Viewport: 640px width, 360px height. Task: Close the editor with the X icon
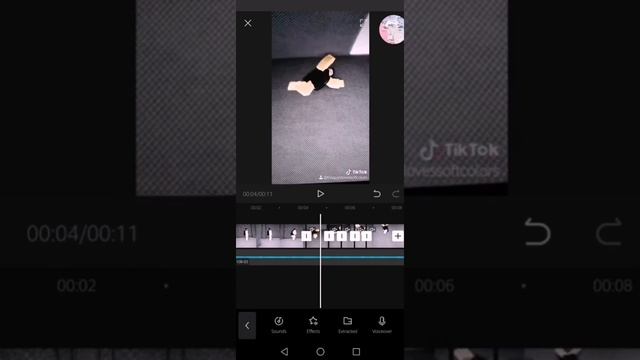[x=248, y=23]
